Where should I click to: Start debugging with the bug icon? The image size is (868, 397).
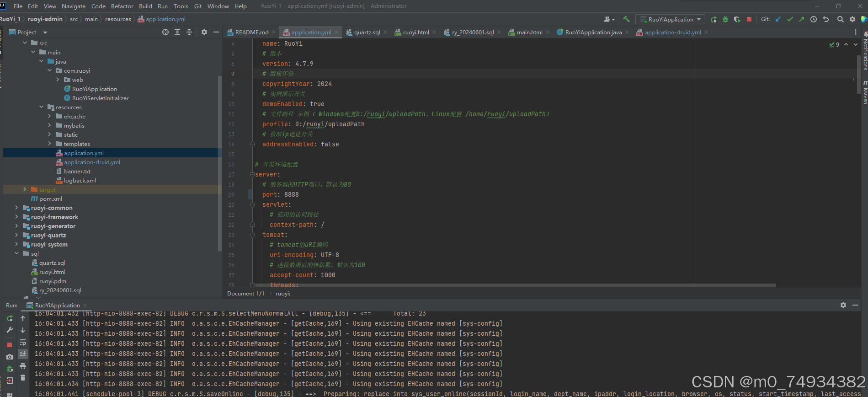coord(725,19)
